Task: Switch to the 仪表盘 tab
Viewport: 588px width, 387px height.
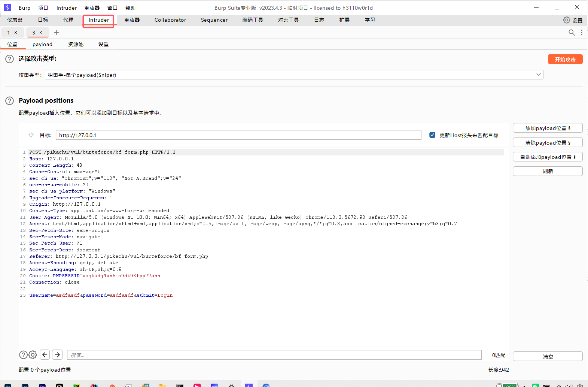Action: point(15,20)
